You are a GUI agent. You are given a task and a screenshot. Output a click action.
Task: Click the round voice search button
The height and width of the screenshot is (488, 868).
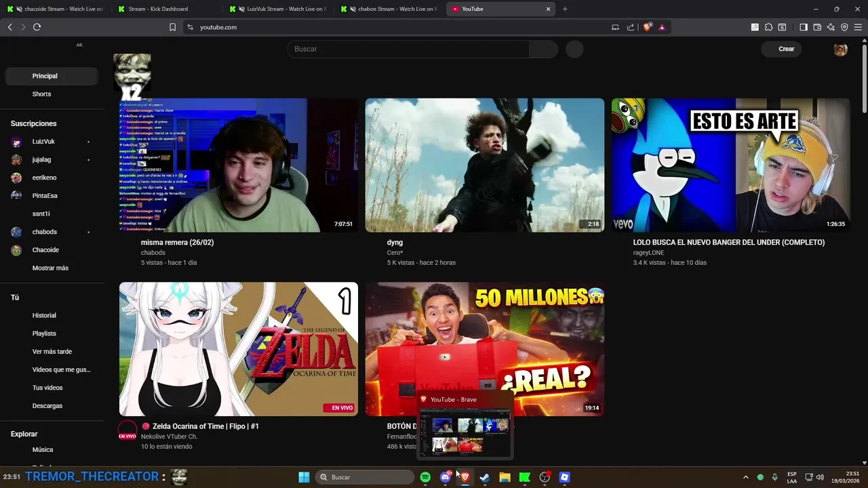click(x=574, y=49)
